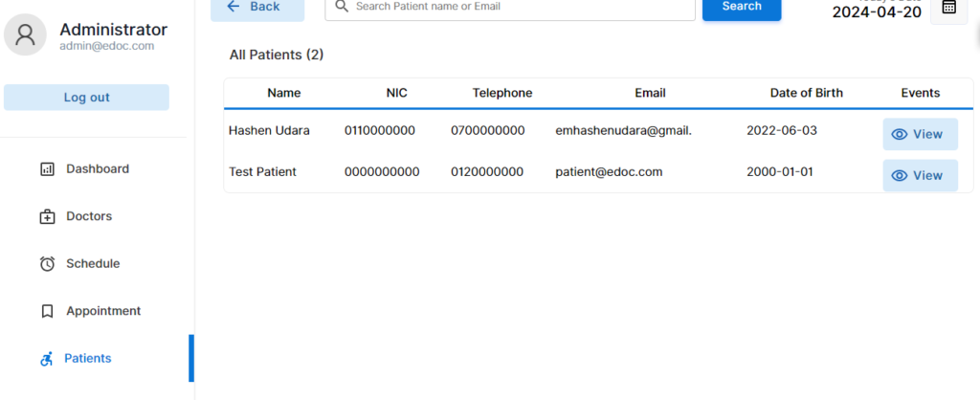Image resolution: width=980 pixels, height=400 pixels.
Task: Click the Patients wheelchair icon
Action: pos(46,359)
